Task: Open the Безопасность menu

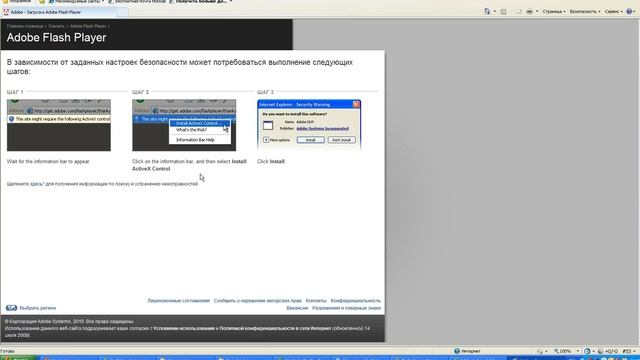Action: tap(585, 12)
